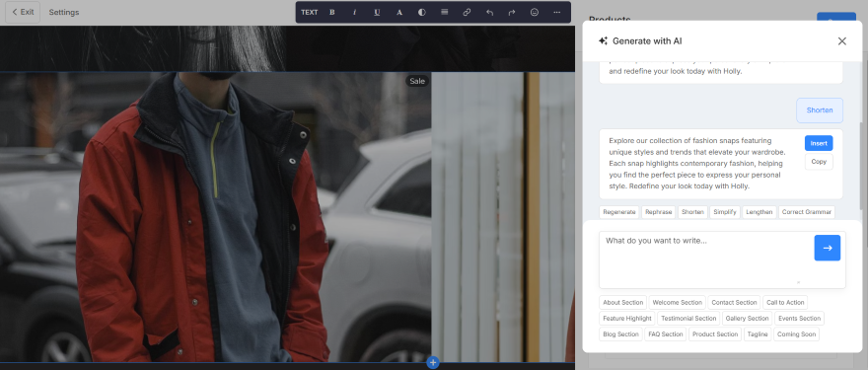Click the red jacket product image

tap(215, 217)
